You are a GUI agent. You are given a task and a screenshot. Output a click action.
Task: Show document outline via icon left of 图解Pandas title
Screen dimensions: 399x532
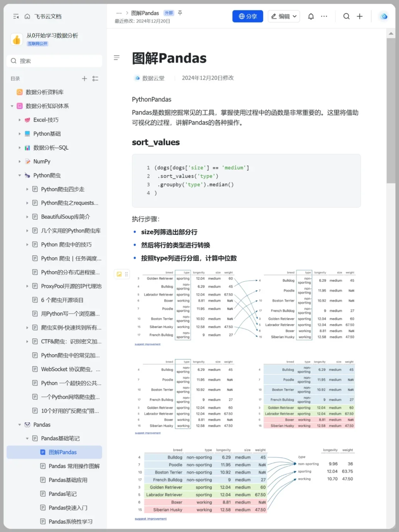coord(117,58)
